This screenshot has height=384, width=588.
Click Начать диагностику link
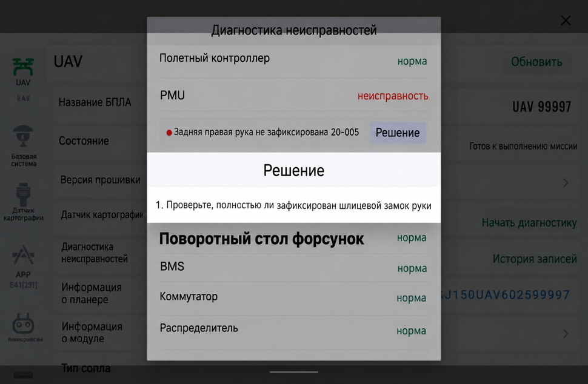click(x=529, y=222)
